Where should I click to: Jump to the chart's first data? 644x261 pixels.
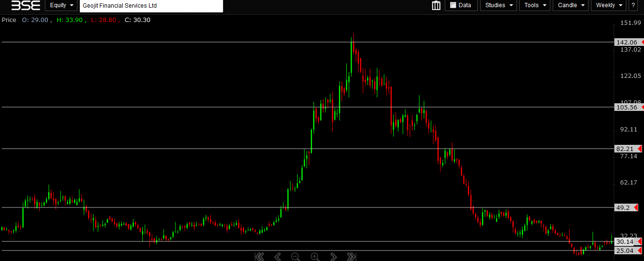pyautogui.click(x=259, y=257)
